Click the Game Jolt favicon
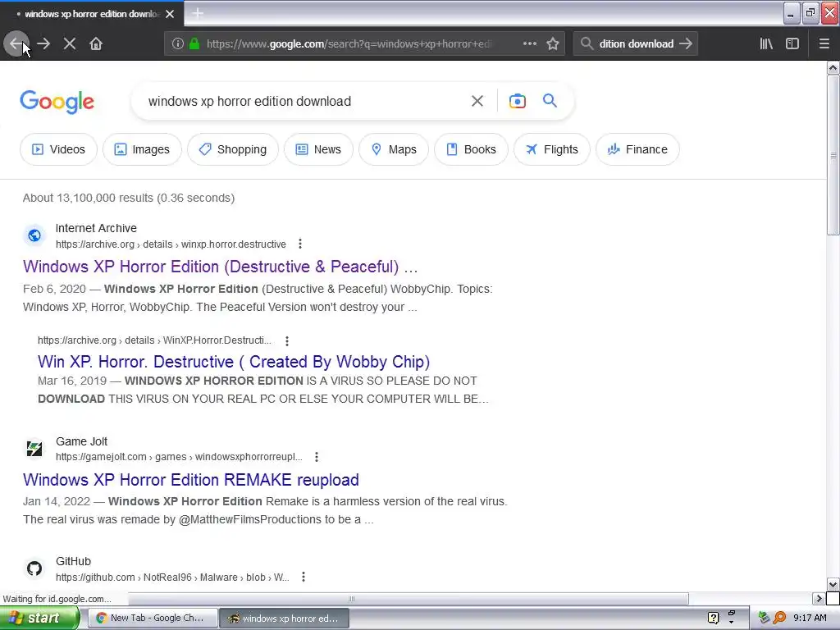The image size is (840, 630). [34, 449]
